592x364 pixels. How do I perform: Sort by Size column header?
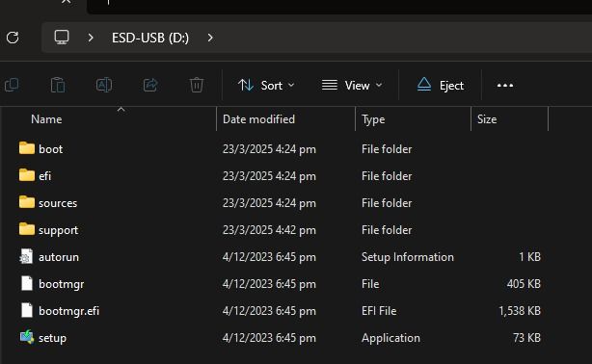click(487, 119)
